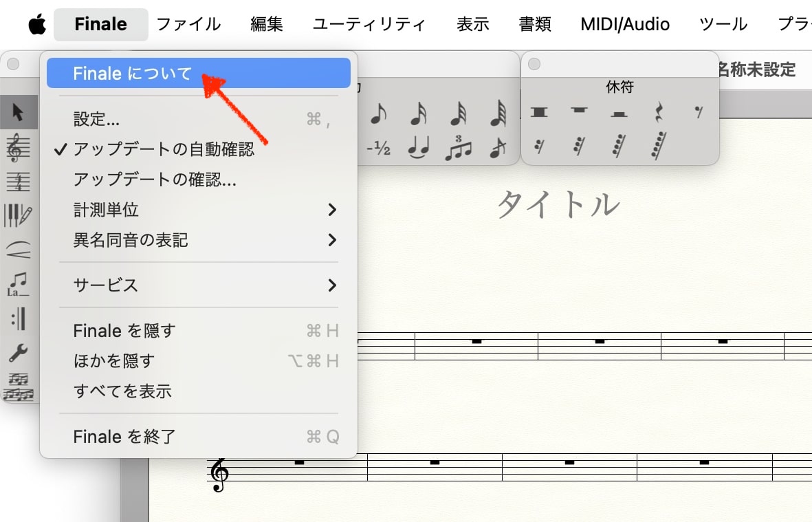
Task: Open the 表示 menu
Action: tap(472, 24)
